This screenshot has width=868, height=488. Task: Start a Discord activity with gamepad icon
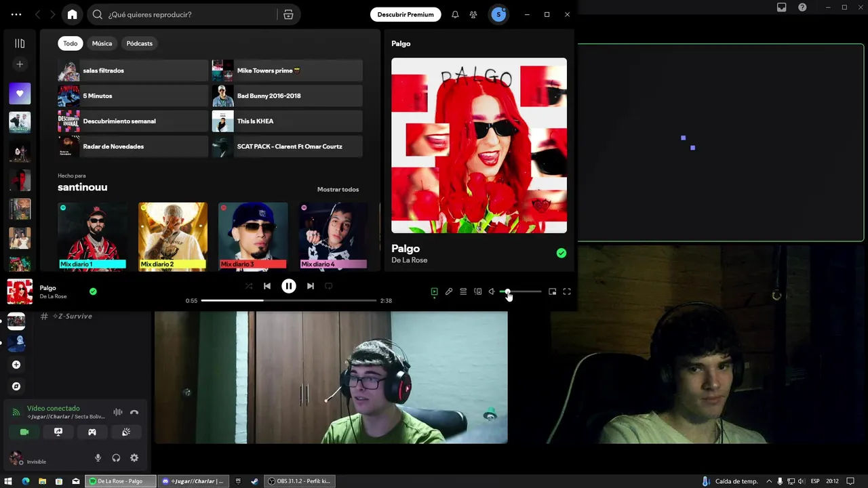pyautogui.click(x=92, y=432)
